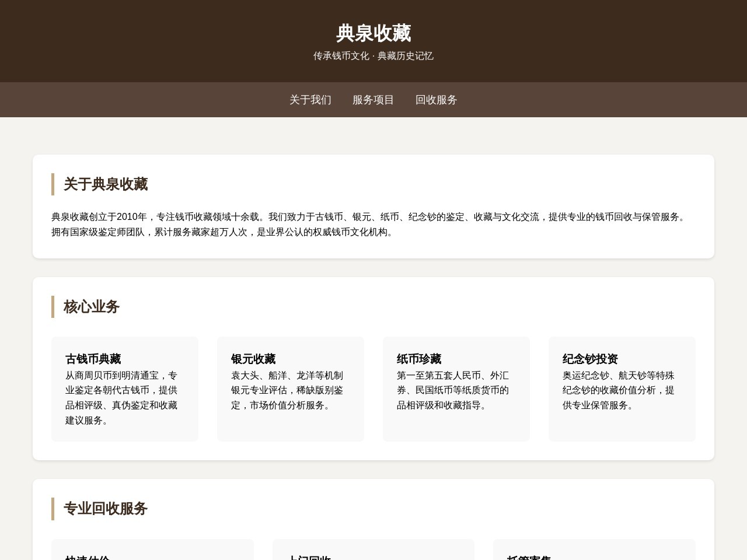This screenshot has height=560, width=747.
Task: Select the 专业回收服务 section heading
Action: (x=104, y=509)
